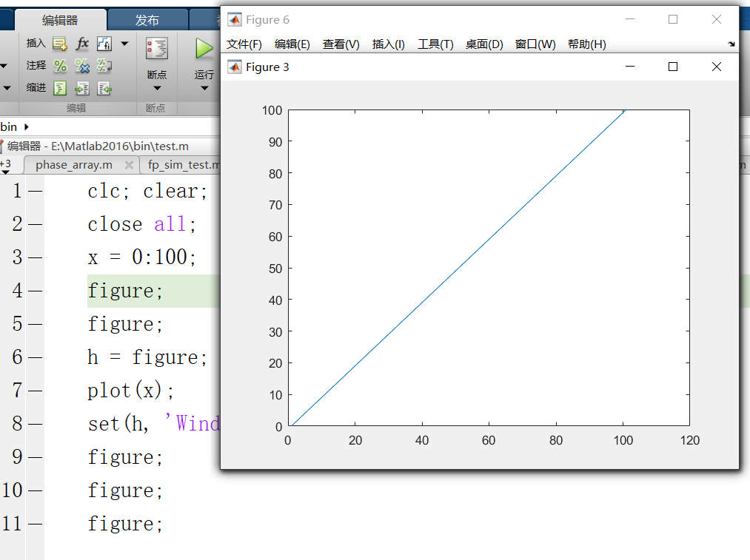Expand the 断点 breakpoints dropdown arrow
The image size is (750, 560).
(157, 88)
